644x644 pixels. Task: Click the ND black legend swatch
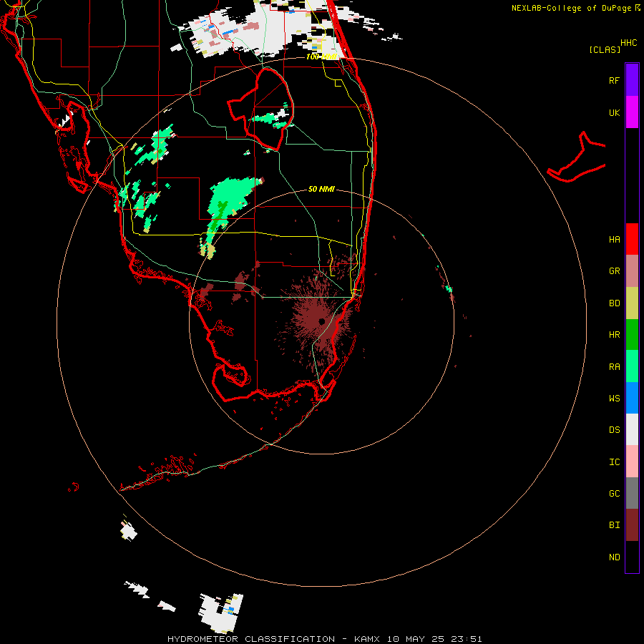click(632, 557)
